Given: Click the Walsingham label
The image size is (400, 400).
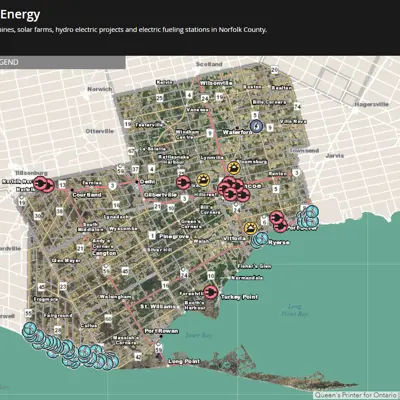Looking at the screenshot, I should 115,297.
